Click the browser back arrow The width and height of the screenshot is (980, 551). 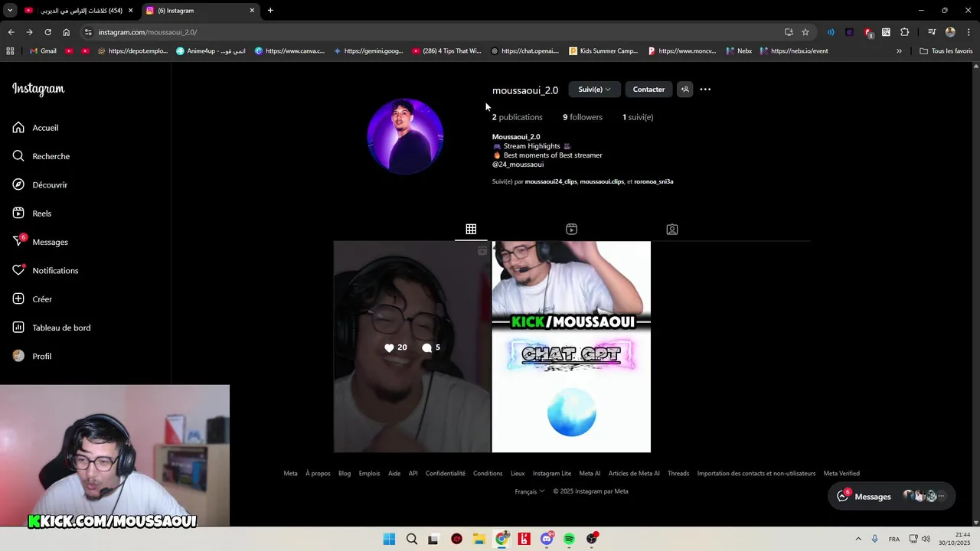click(x=11, y=32)
